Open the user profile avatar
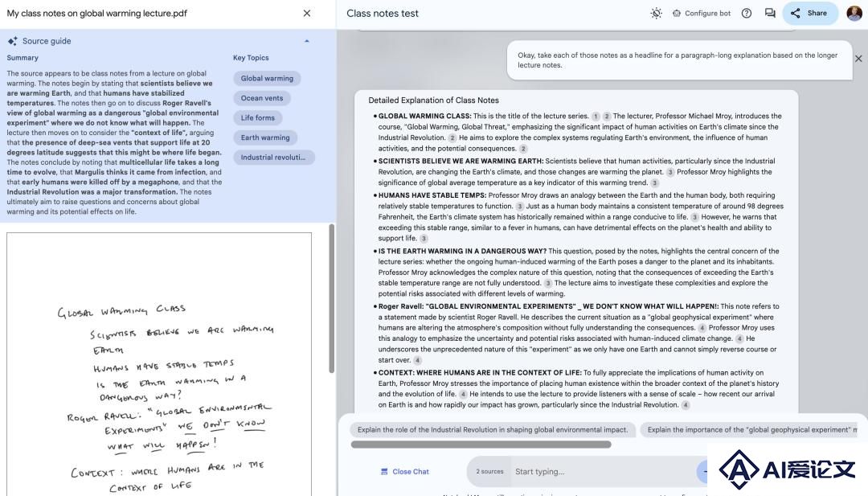 tap(854, 14)
